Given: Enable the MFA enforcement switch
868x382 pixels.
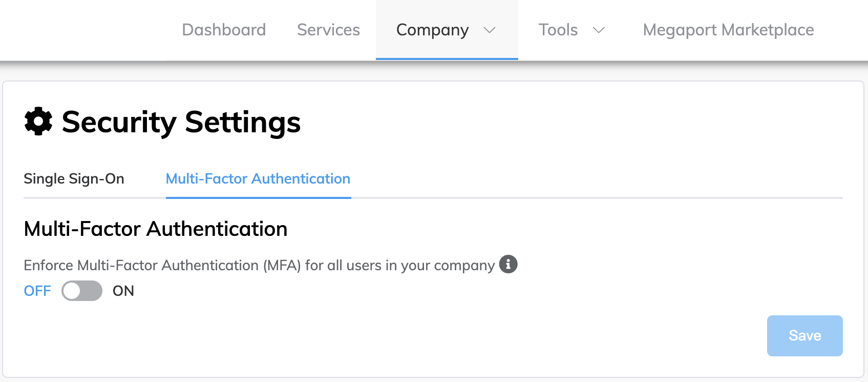Looking at the screenshot, I should click(82, 291).
